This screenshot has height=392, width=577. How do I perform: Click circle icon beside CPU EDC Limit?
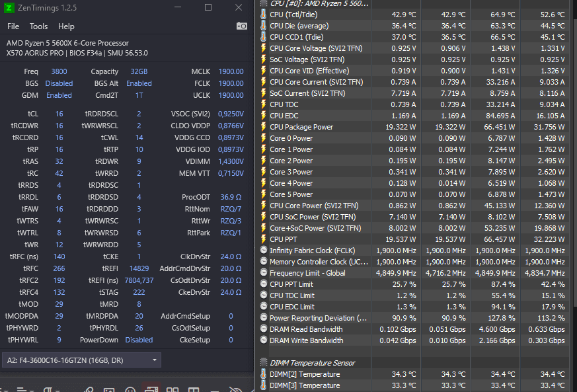pos(264,307)
